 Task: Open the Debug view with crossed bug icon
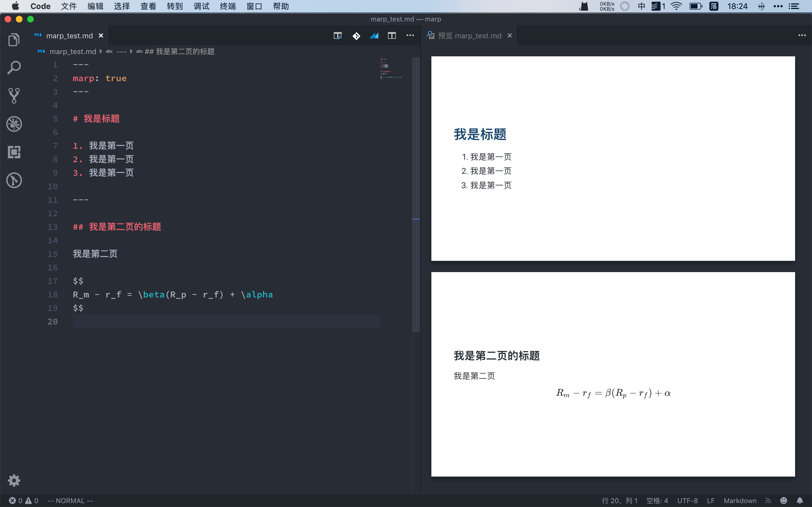click(14, 124)
